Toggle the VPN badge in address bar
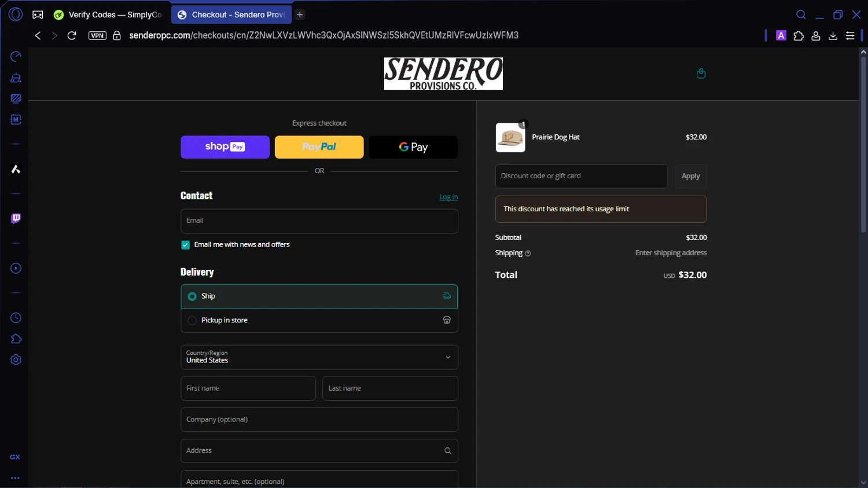868x488 pixels. click(x=97, y=35)
